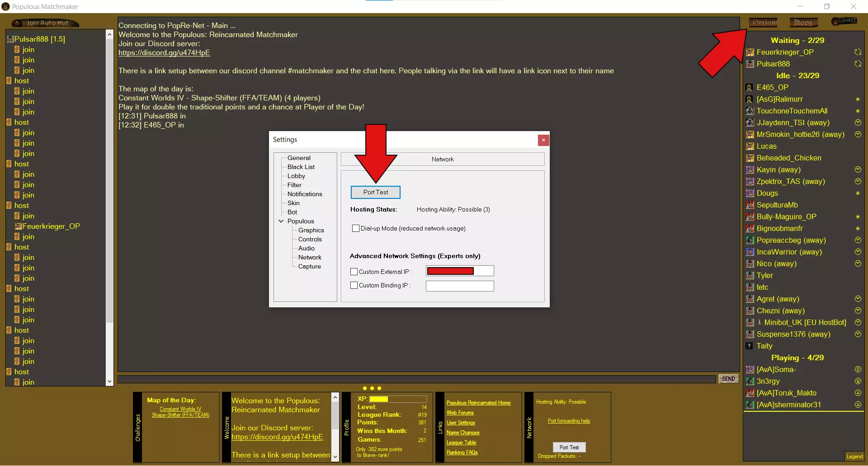Open the Mods button

pyautogui.click(x=803, y=23)
